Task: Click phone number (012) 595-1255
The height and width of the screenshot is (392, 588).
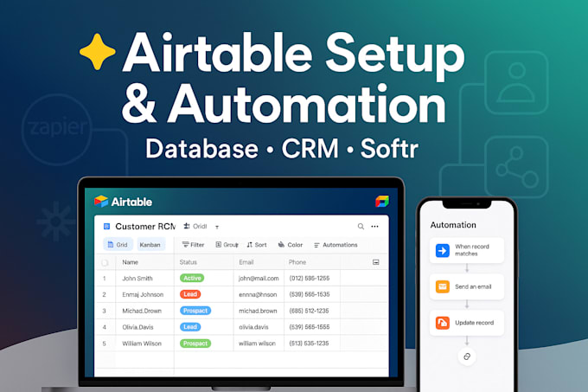Action: (310, 279)
